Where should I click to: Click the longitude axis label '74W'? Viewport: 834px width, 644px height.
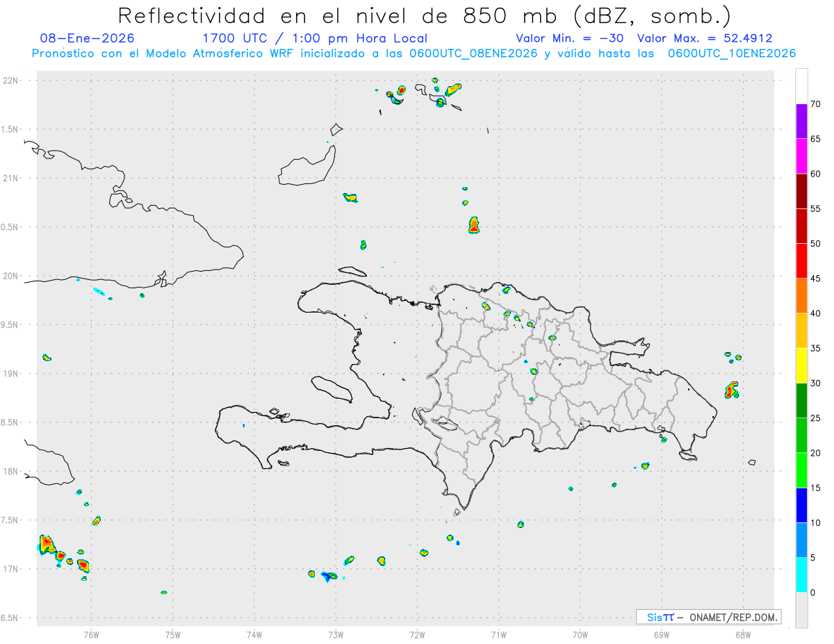pyautogui.click(x=254, y=634)
